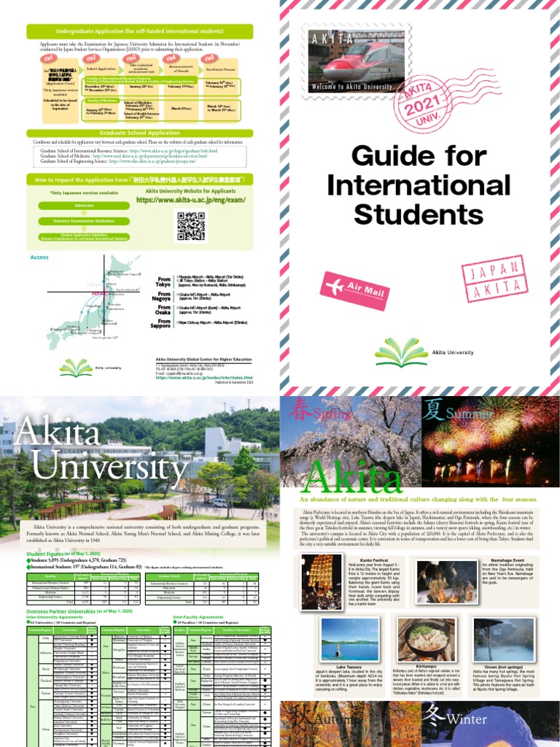Click the large green Akita seasons title
560x747 pixels.
click(351, 477)
